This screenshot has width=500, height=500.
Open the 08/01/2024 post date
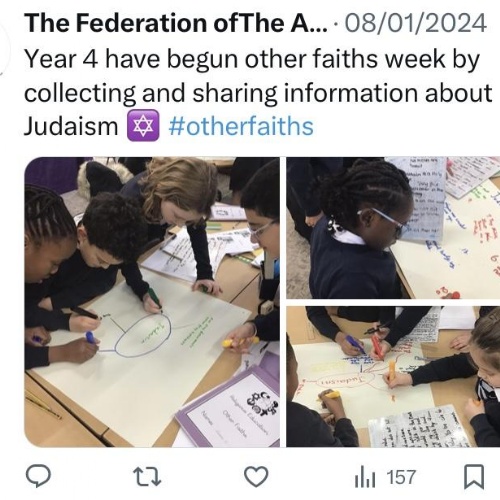coord(416,23)
